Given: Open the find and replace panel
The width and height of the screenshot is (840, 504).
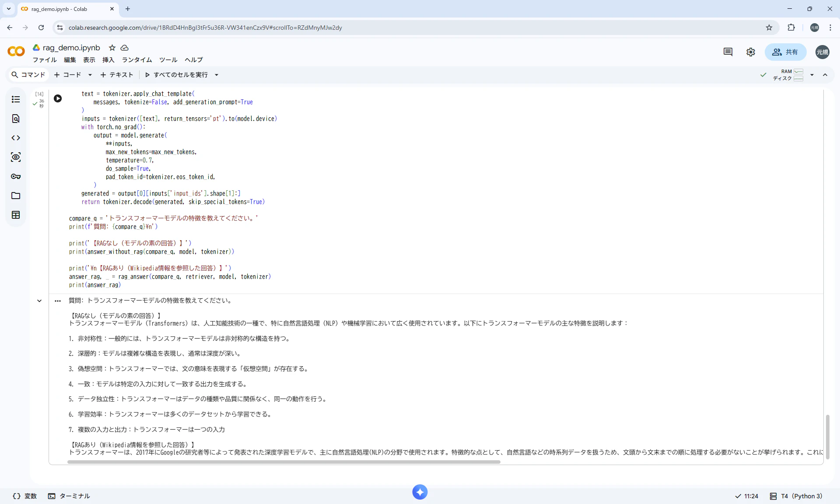Looking at the screenshot, I should [x=16, y=119].
